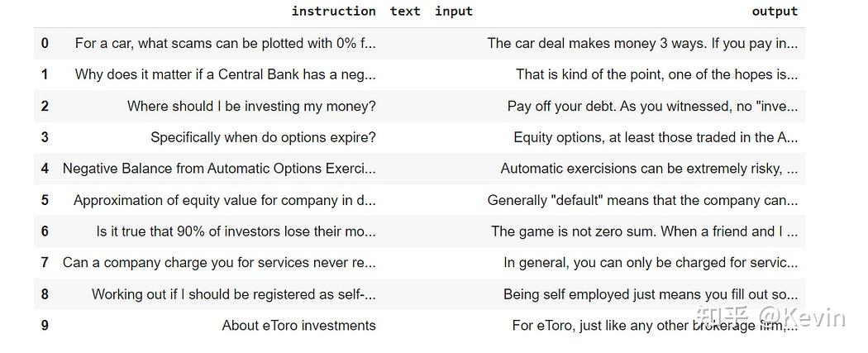
Task: Select row index 0
Action: point(45,43)
